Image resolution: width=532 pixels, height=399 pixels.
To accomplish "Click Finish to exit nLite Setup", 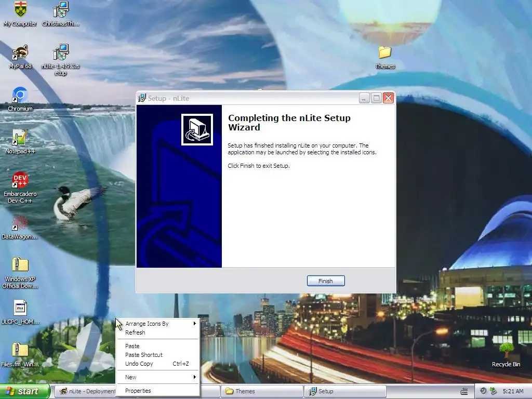I will pyautogui.click(x=326, y=281).
